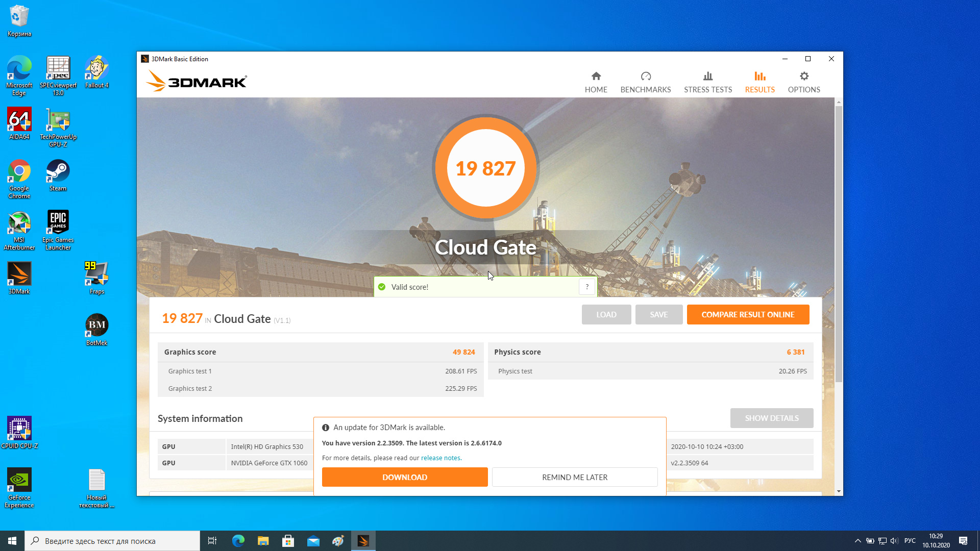
Task: Click the scrollbar up arrow in 3DMark
Action: [x=839, y=102]
